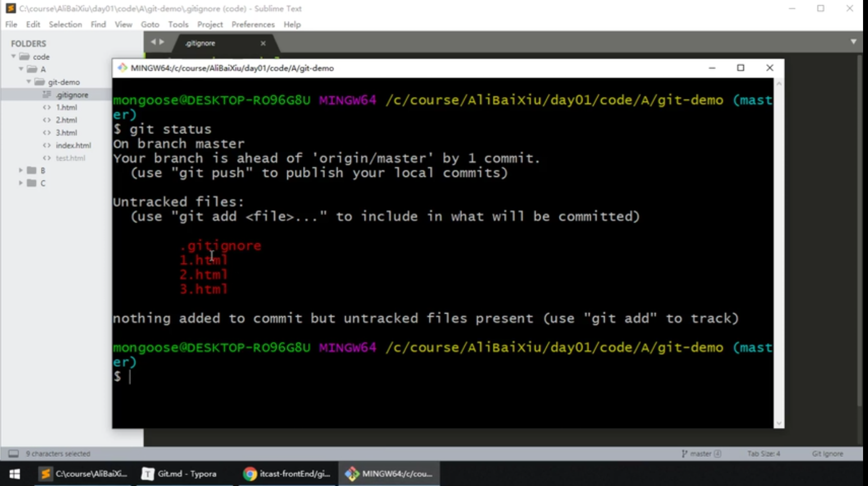Click the .gitignore file icon in the sidebar
Image resolution: width=868 pixels, height=486 pixels.
coord(46,94)
